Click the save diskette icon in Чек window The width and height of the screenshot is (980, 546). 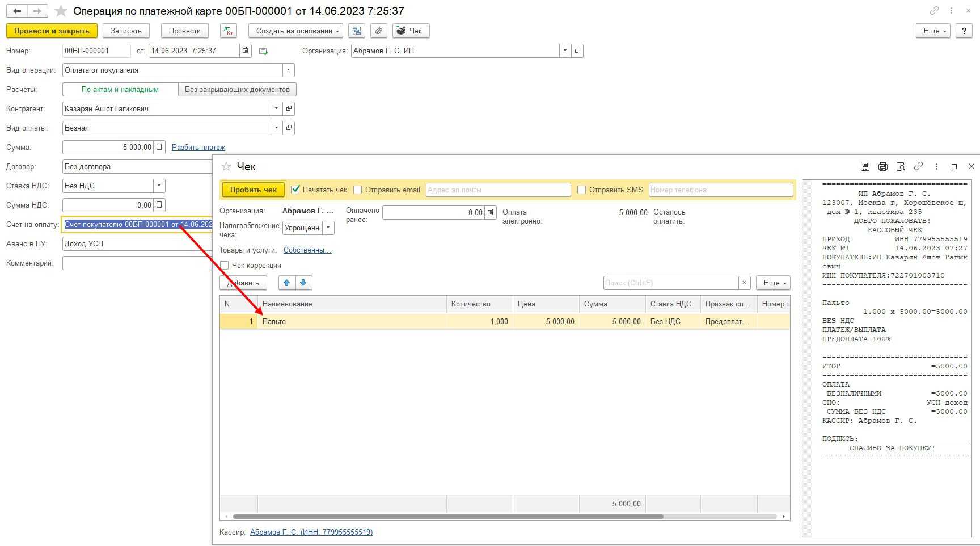tap(865, 166)
